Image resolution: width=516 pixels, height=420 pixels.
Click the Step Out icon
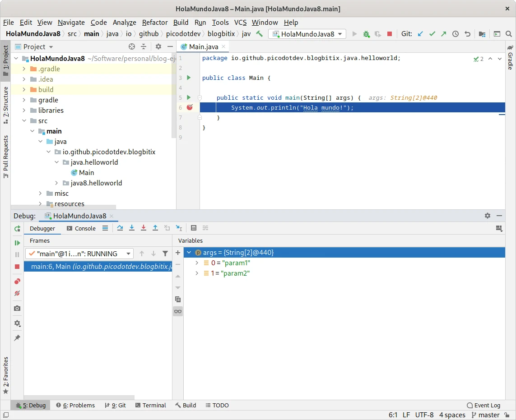156,228
